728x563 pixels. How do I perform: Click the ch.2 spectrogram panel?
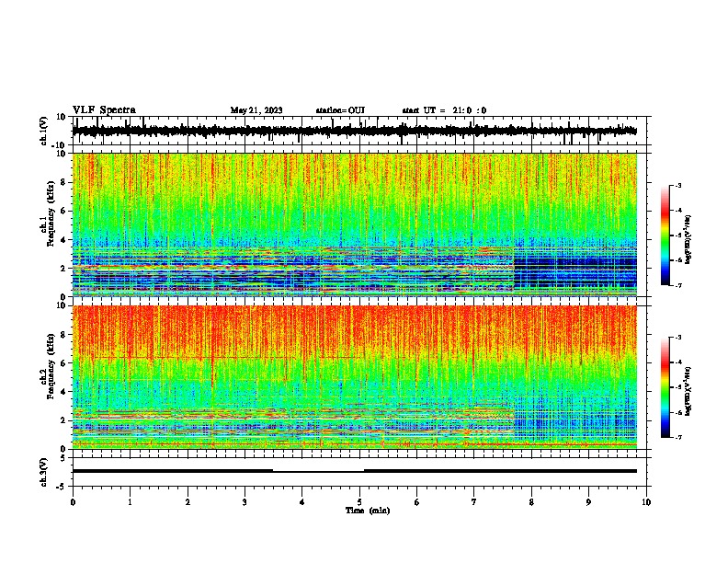(x=355, y=377)
